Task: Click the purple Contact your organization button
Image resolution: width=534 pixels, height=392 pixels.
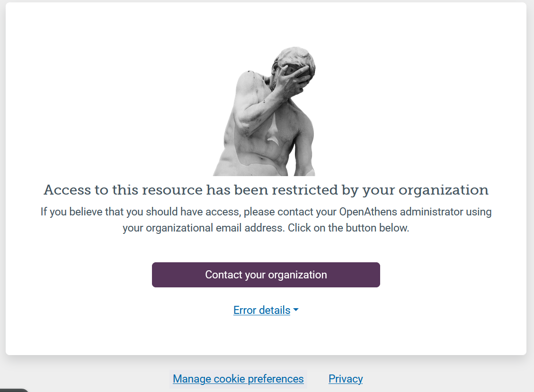Action: (266, 275)
